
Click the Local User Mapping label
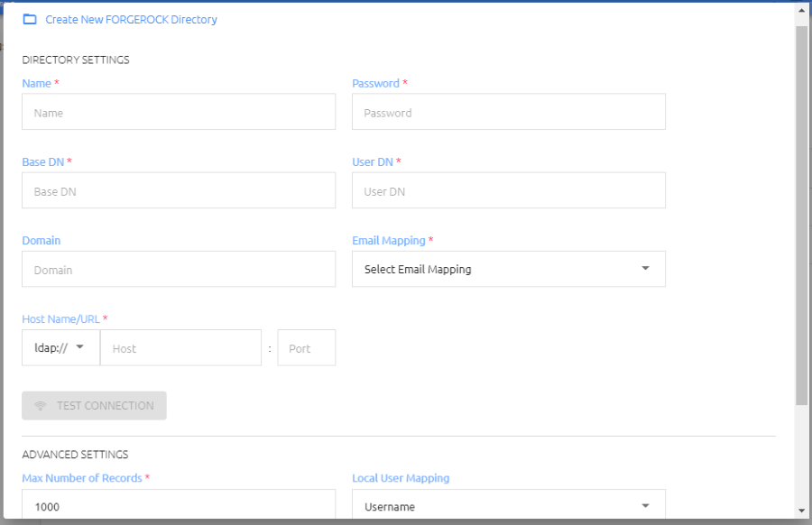tap(401, 478)
